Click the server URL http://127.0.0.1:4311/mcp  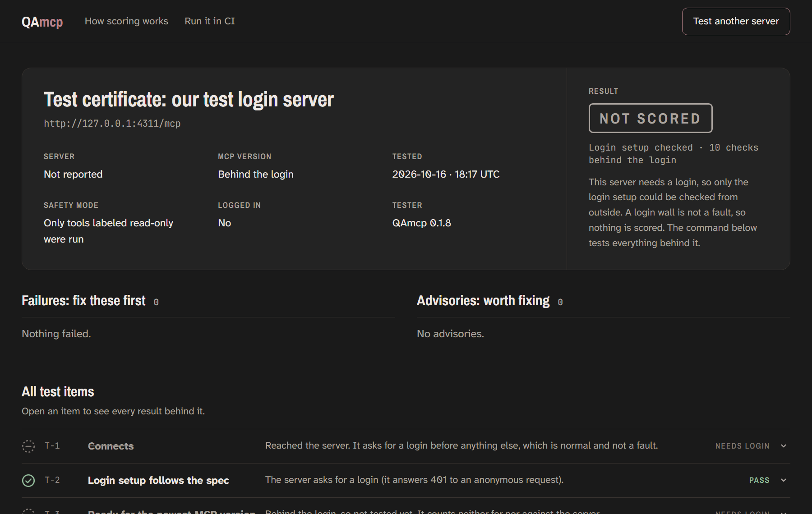point(112,124)
